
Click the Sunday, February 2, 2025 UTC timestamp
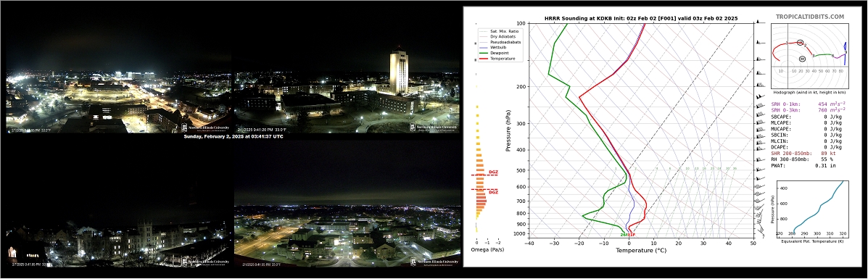(233, 137)
